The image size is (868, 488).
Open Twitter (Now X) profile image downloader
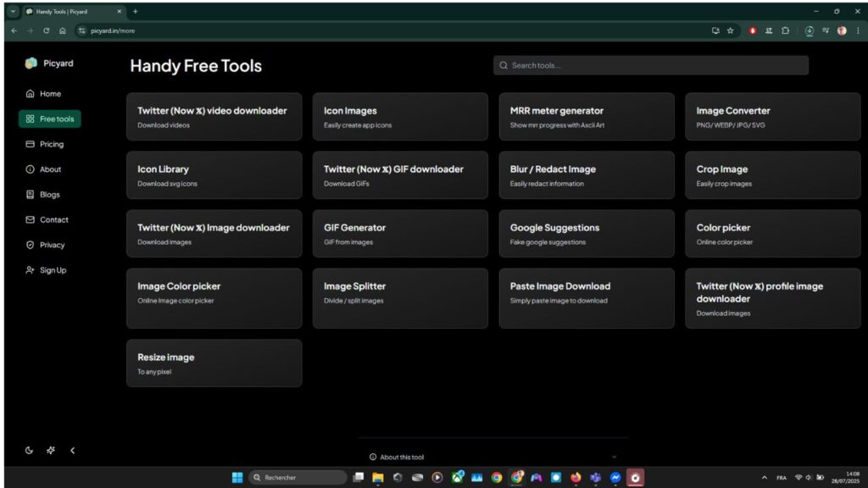coord(773,298)
